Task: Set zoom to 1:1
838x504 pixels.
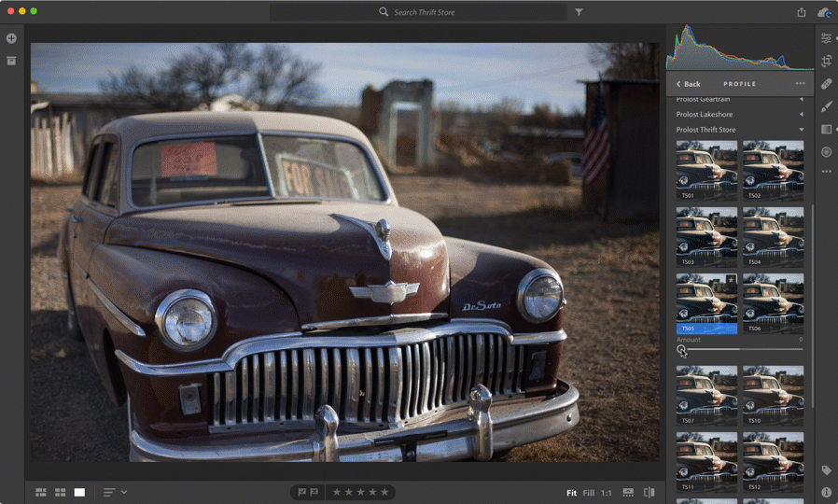Action: tap(606, 493)
